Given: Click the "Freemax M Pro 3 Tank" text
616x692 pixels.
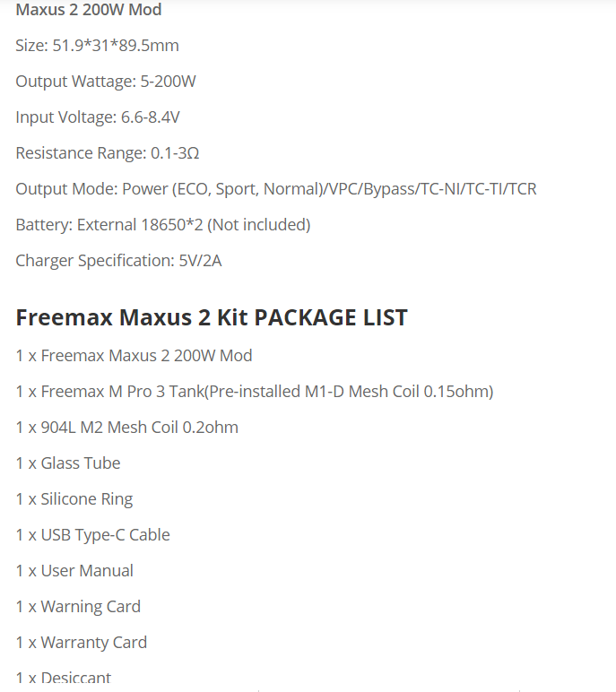Looking at the screenshot, I should 124,392.
